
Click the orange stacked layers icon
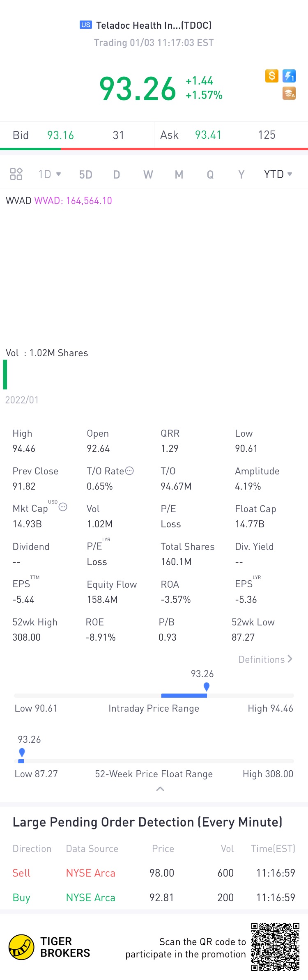(289, 94)
